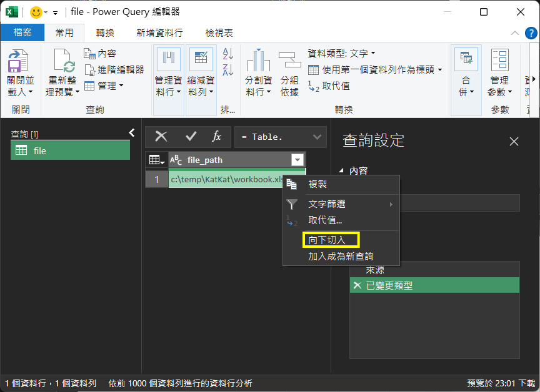Choose Copy (複製) in the context menu

click(x=317, y=185)
